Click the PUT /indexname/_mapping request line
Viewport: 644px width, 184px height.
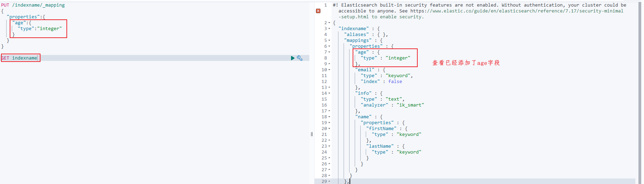33,5
